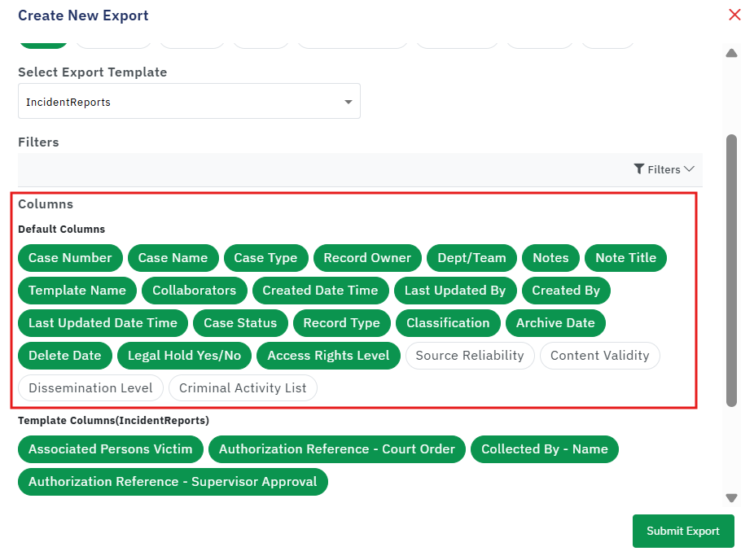Toggle the Note Title column chip
The width and height of the screenshot is (754, 560).
point(625,258)
